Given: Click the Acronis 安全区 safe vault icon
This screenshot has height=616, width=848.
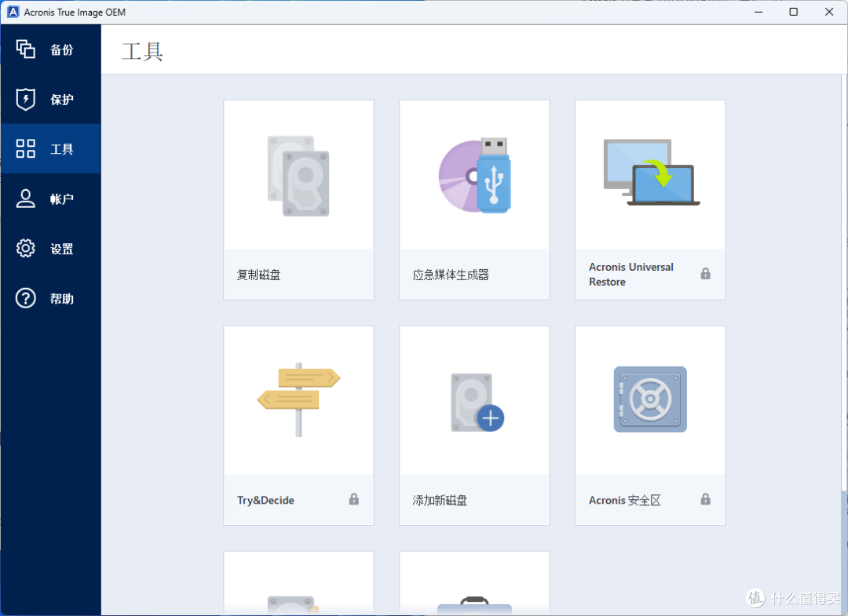Looking at the screenshot, I should (x=650, y=399).
